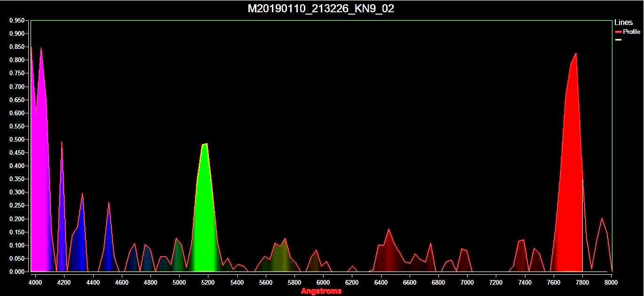The height and width of the screenshot is (296, 644).
Task: Click the magenta peak near 4000 Angstroms
Action: pyautogui.click(x=40, y=165)
